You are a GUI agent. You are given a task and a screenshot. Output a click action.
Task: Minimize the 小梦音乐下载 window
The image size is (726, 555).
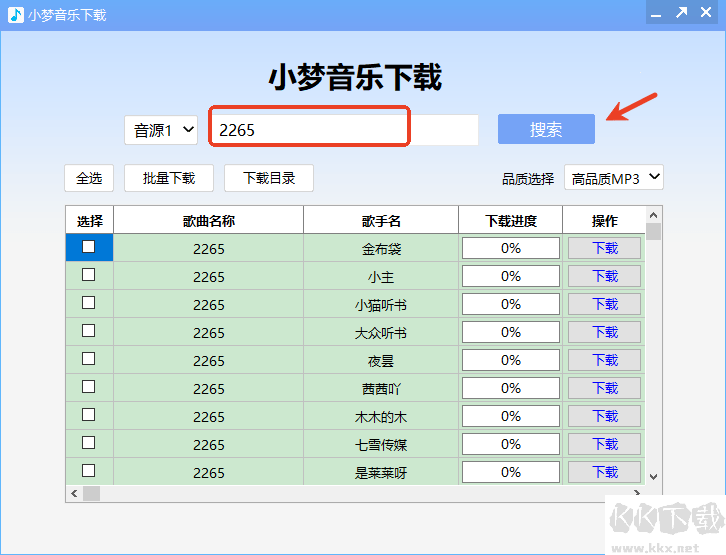coord(656,14)
